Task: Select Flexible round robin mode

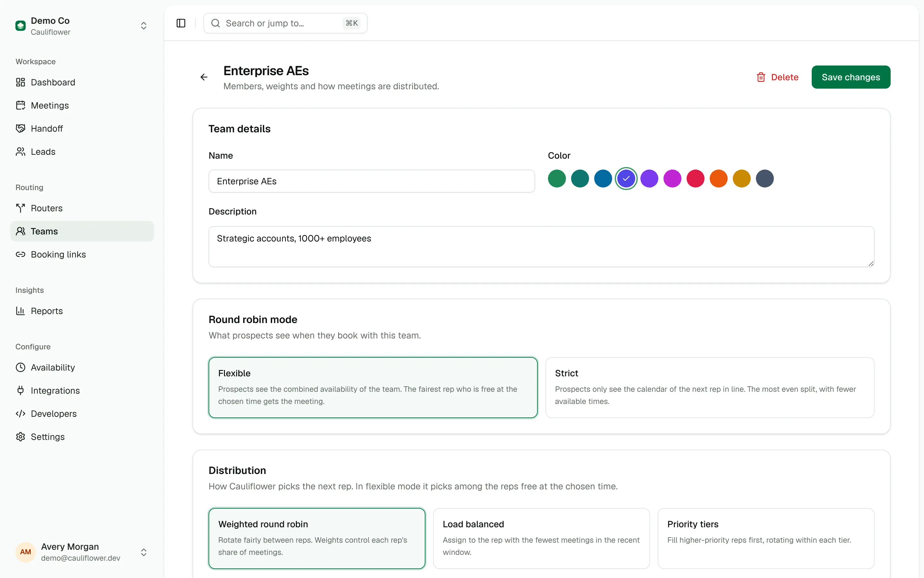Action: (x=373, y=387)
